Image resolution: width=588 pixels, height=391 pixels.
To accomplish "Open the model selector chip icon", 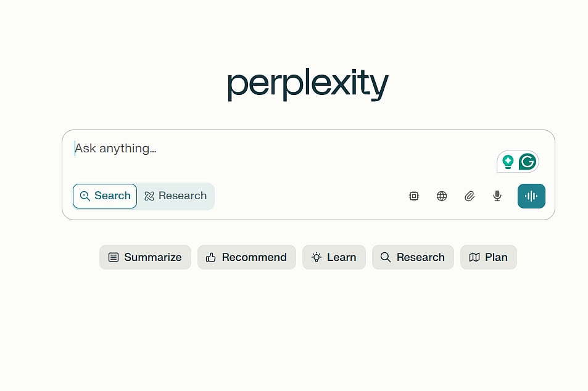I will click(414, 196).
